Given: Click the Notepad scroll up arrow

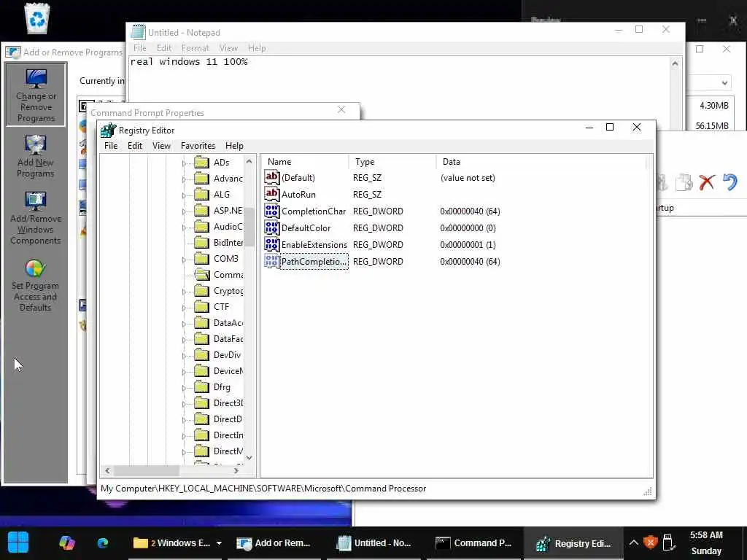Looking at the screenshot, I should pos(675,63).
